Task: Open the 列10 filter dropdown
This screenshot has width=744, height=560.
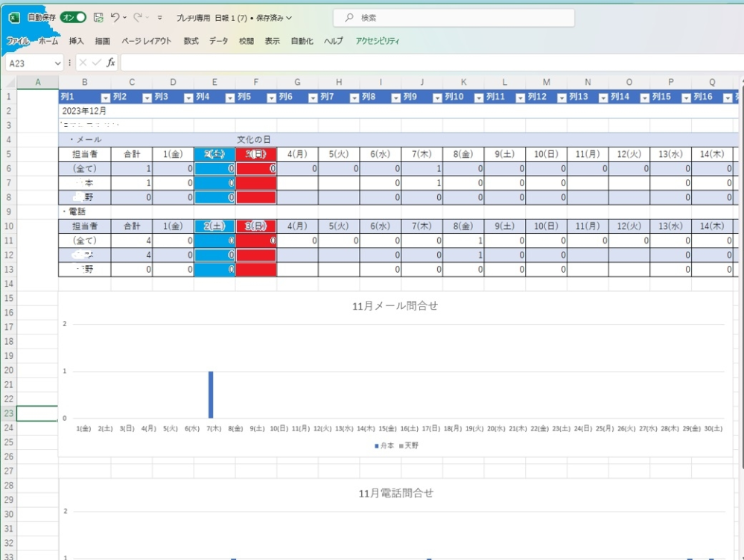Action: (479, 98)
